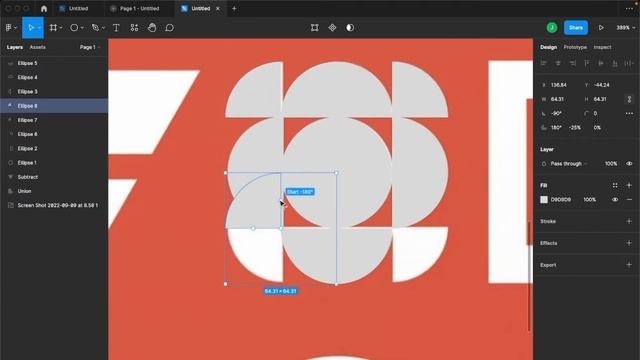Viewport: 640px width, 360px height.
Task: Select the Ellipse shape tool
Action: 74,28
